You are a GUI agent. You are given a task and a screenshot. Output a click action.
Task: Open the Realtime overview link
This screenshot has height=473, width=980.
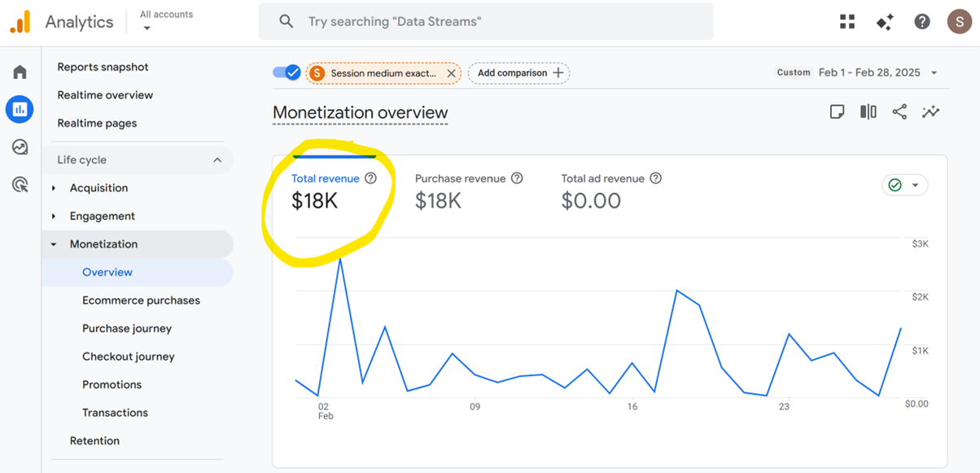[x=105, y=95]
